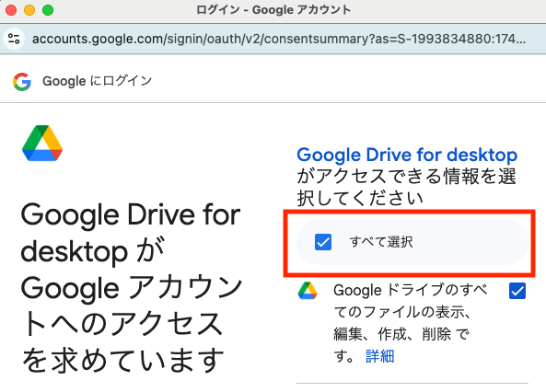Click the アクセスを求めています main heading
The image size is (546, 392).
pyautogui.click(x=131, y=288)
